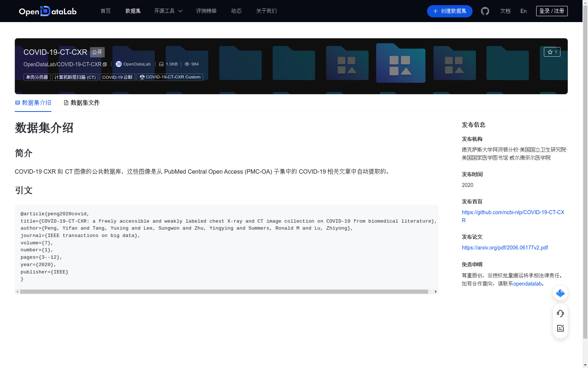Screen dimensions: 588x368
Task: Open the opendatalab contact link
Action: (527, 284)
